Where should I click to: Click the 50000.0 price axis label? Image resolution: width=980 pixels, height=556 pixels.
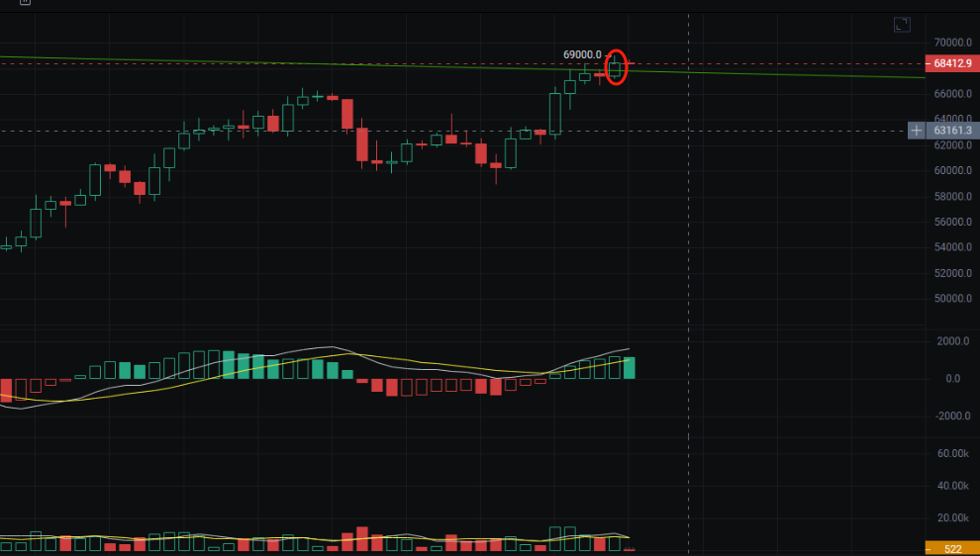click(x=953, y=299)
